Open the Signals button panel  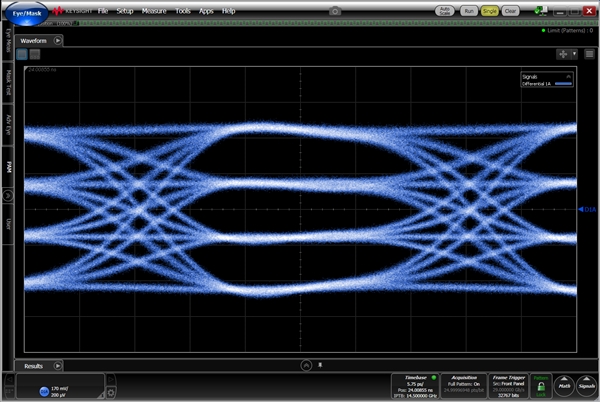[586, 384]
